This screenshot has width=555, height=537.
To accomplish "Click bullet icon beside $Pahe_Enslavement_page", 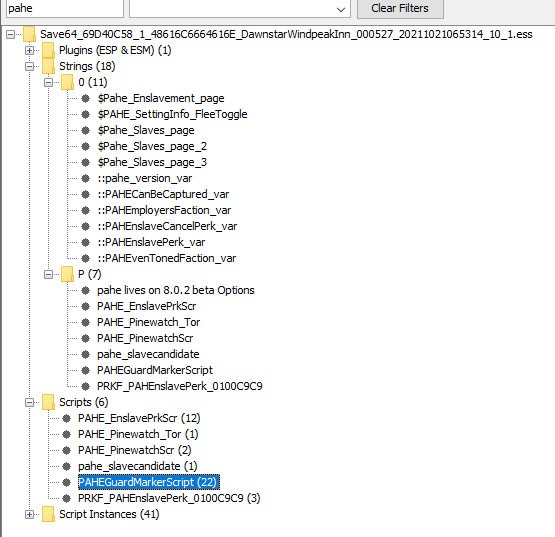I will click(85, 98).
